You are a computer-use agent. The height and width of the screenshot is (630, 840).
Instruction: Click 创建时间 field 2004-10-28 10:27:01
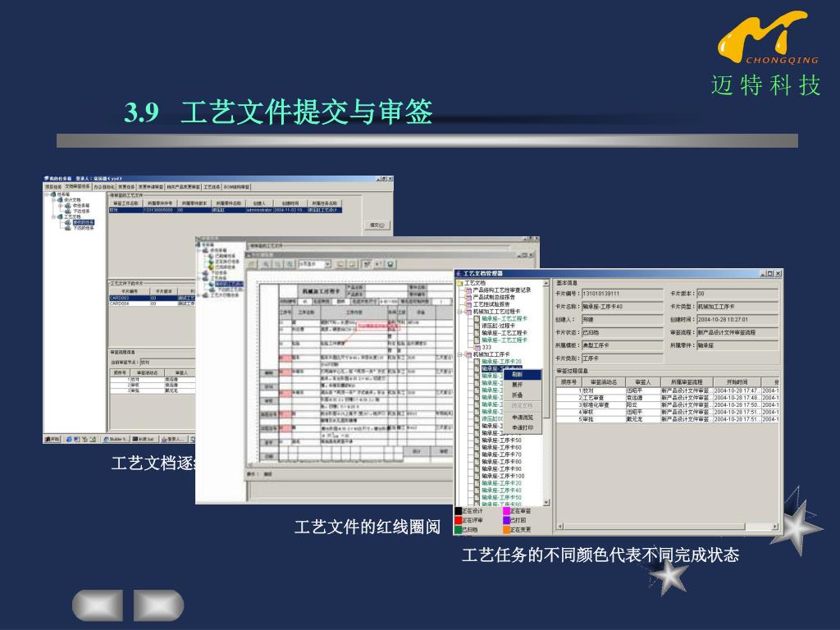point(737,319)
